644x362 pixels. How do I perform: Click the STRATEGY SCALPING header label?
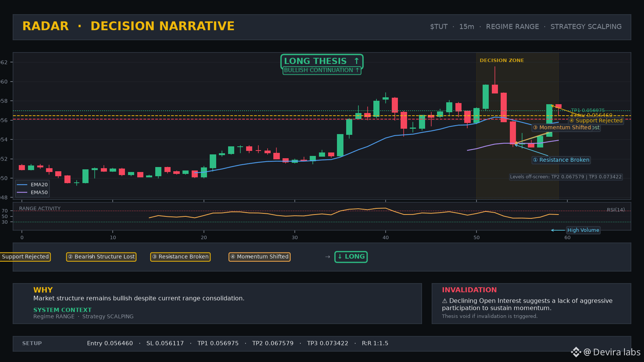(x=586, y=27)
